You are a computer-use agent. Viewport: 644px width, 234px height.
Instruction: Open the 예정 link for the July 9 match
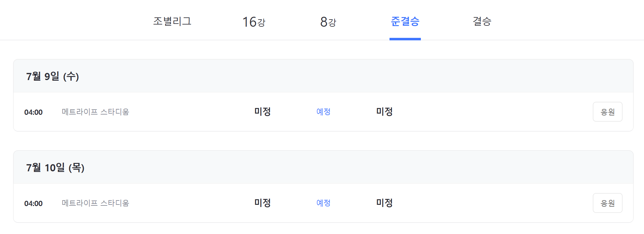pyautogui.click(x=323, y=112)
